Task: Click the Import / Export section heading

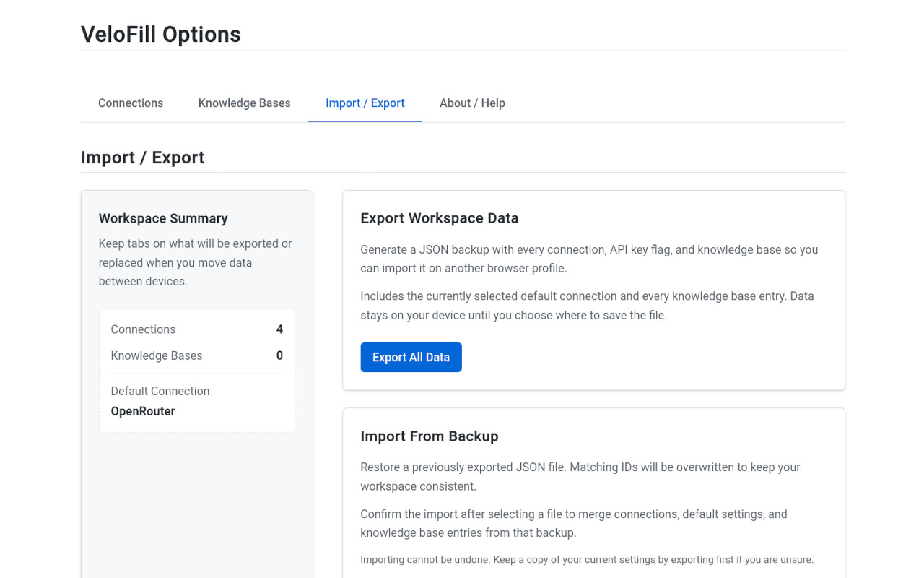Action: tap(142, 157)
